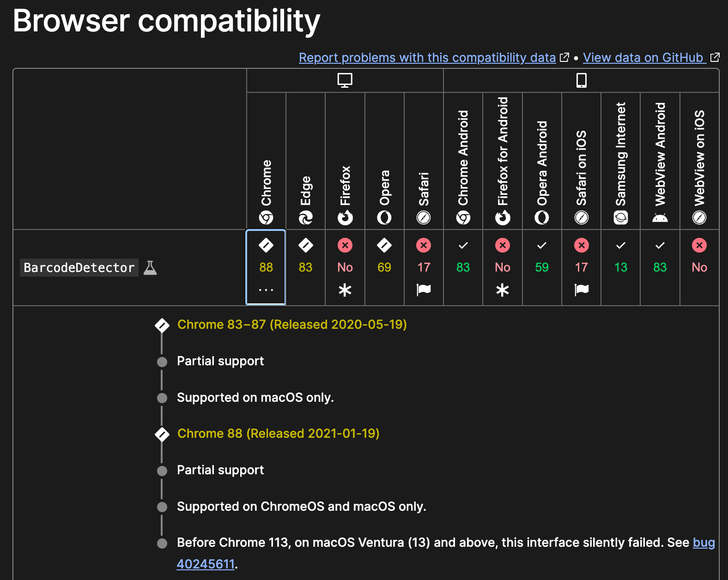Expand the Safari on iOS 17 cell

(x=582, y=267)
